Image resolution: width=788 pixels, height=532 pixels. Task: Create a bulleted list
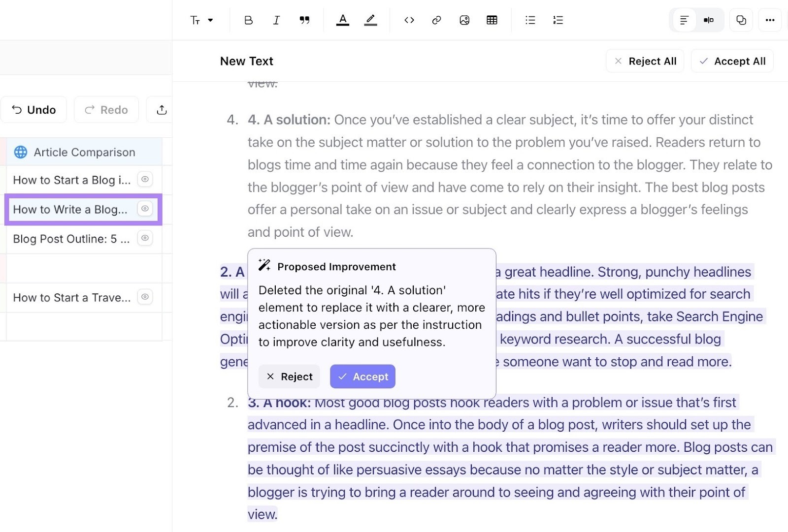pyautogui.click(x=530, y=20)
